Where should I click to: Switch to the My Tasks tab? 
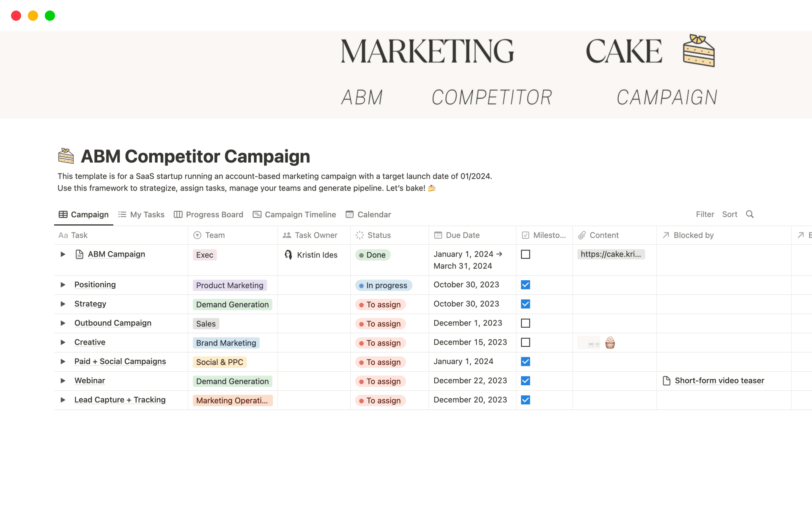(147, 214)
